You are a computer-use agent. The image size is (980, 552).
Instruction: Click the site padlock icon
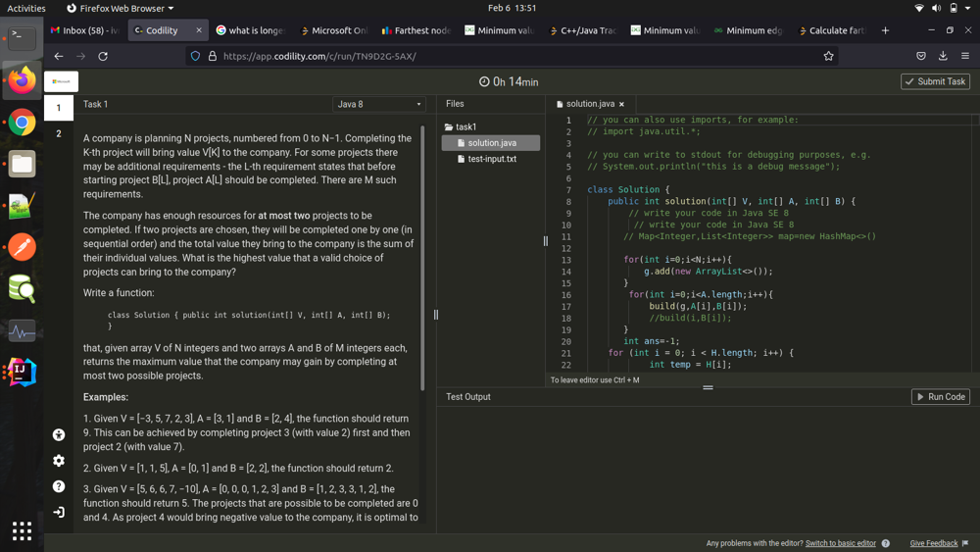tap(213, 56)
